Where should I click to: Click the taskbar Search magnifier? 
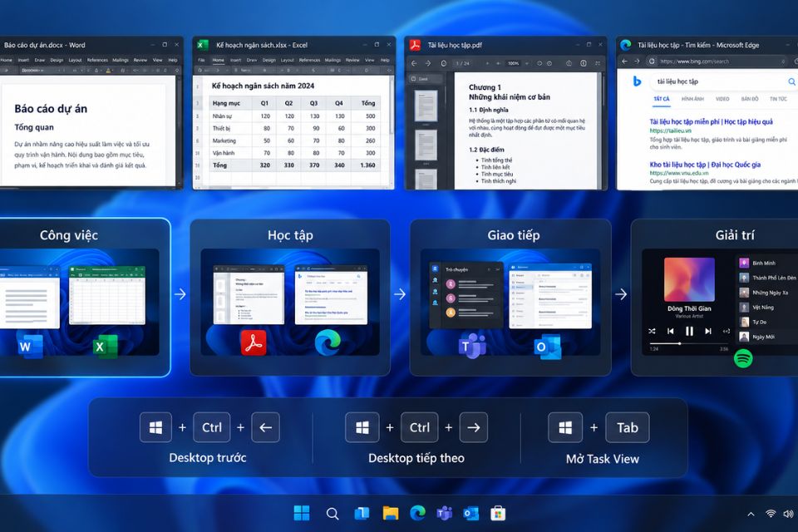(x=332, y=514)
